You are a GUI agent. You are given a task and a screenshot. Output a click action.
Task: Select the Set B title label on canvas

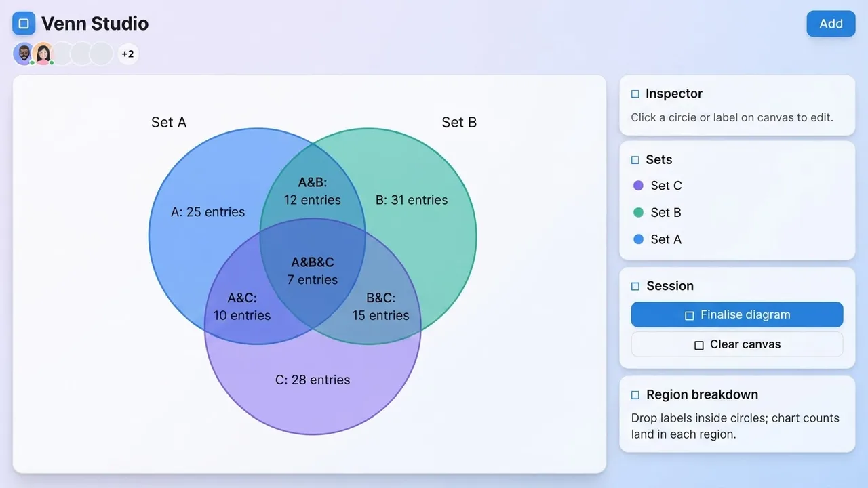(459, 122)
